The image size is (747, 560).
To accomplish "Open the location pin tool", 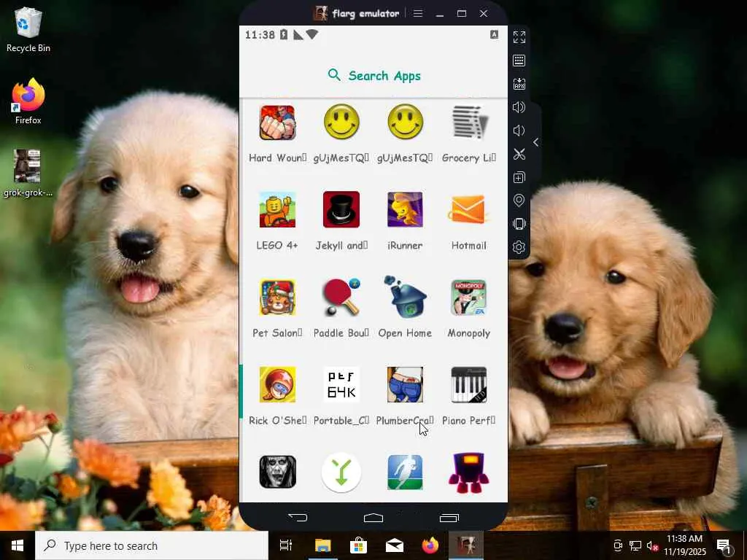I will coord(519,201).
